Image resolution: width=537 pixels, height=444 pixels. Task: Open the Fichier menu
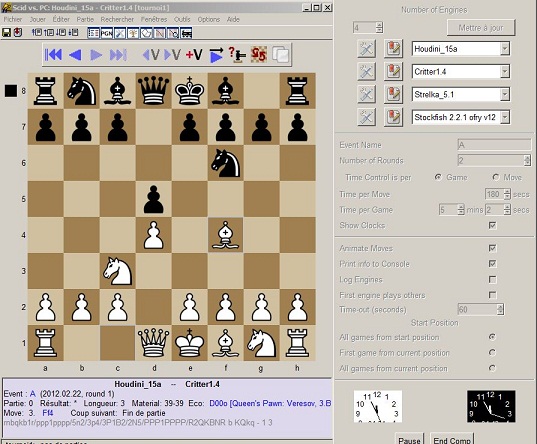13,20
